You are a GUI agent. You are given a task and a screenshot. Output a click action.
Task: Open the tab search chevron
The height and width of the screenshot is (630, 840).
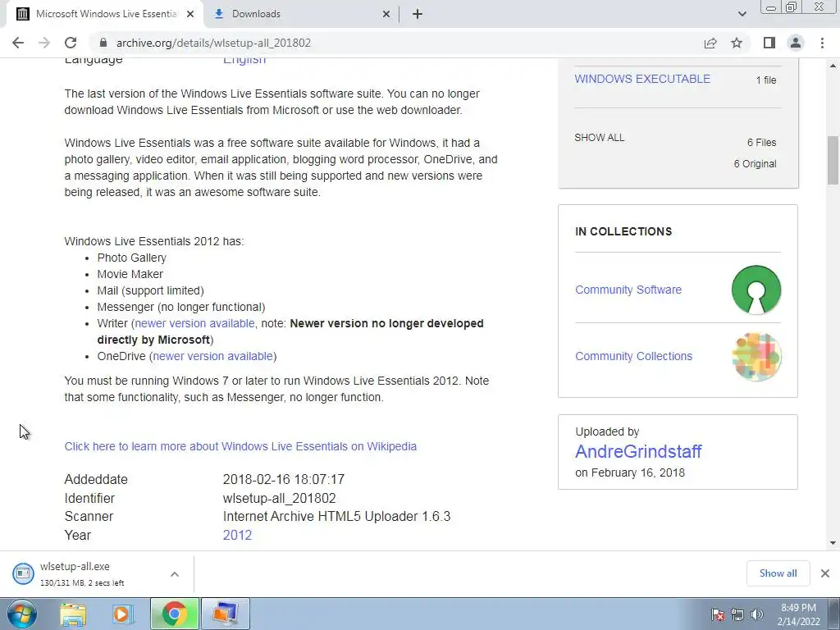click(742, 14)
